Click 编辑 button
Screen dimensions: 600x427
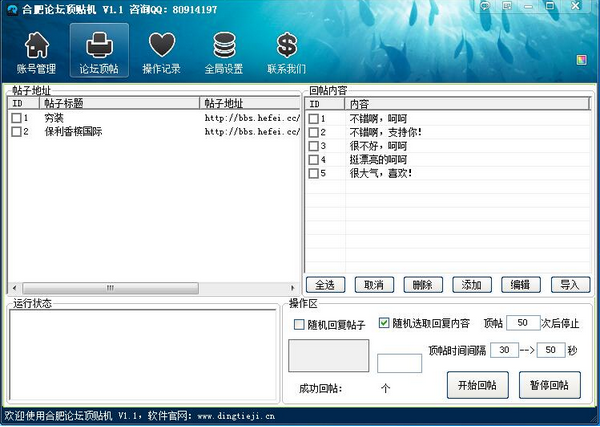point(521,285)
